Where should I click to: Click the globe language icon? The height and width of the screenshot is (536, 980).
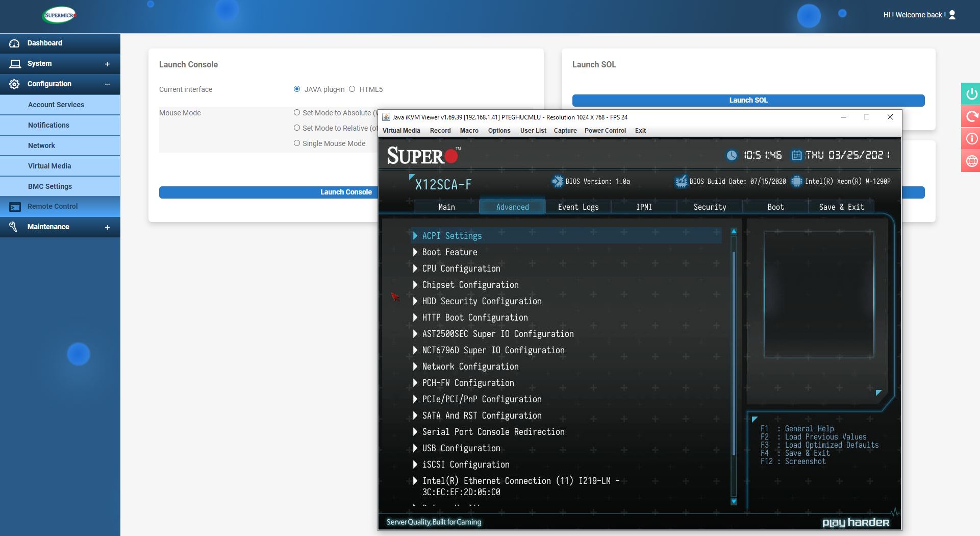971,161
